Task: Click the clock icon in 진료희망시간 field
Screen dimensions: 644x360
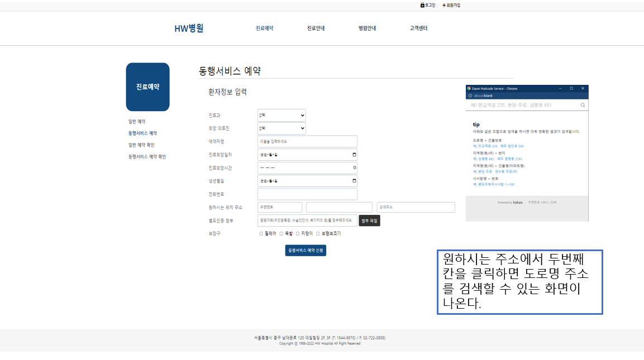Action: (354, 167)
